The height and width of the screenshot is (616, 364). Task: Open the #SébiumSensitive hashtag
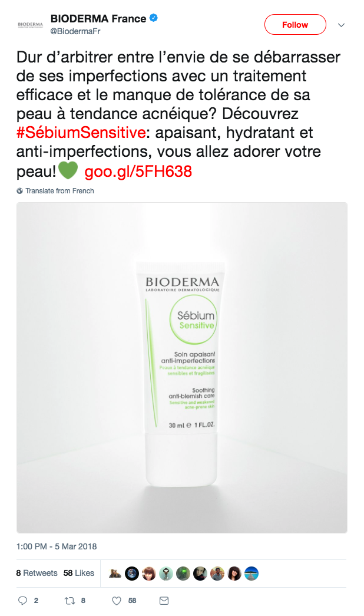pos(81,133)
